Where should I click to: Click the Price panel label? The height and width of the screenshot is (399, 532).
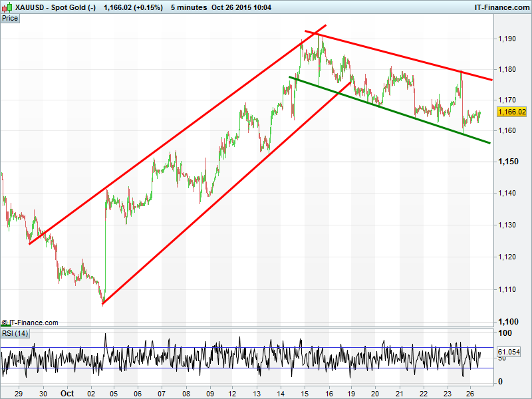[10, 18]
